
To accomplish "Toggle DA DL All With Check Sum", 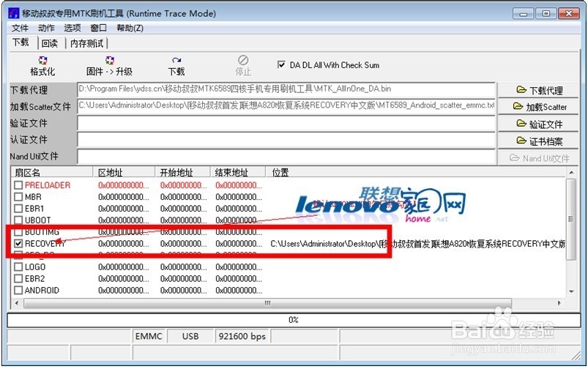I will click(281, 65).
